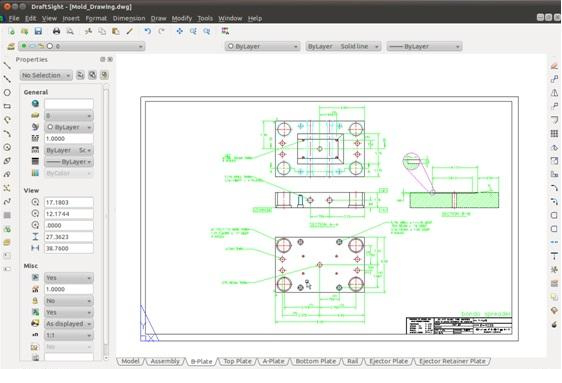
Task: Select the Circle draw tool
Action: click(7, 92)
